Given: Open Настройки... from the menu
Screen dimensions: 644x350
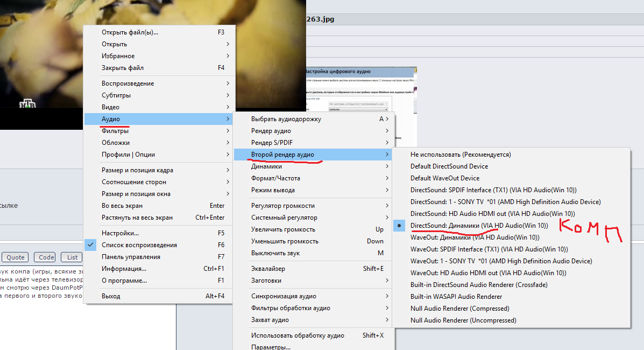Looking at the screenshot, I should click(159, 233).
